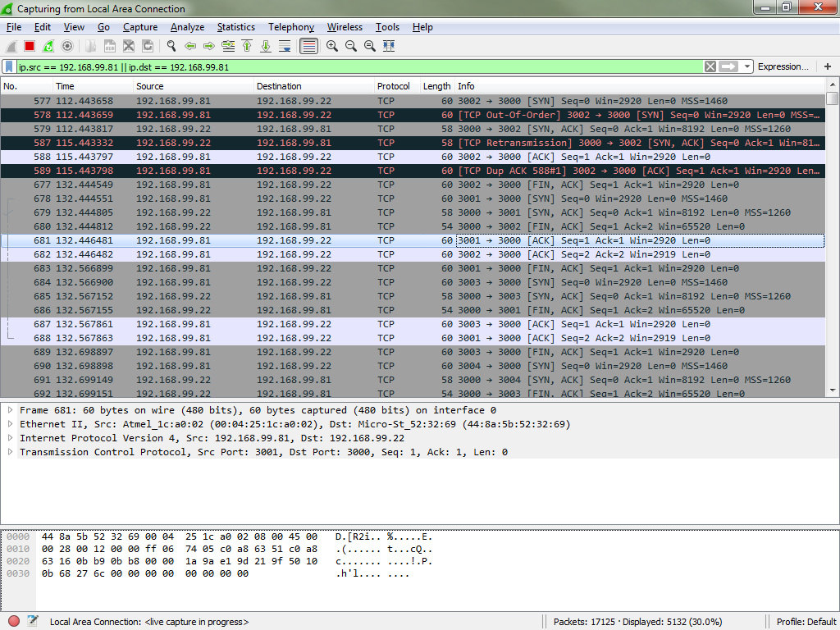This screenshot has height=630, width=840.
Task: Click the filter bookmark icon
Action: (9, 67)
